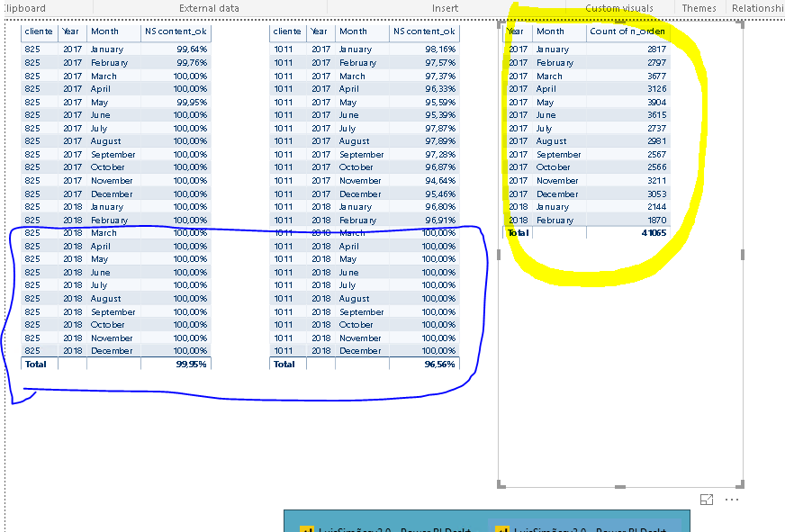Sort by NS content_ok header in the 1011 table

[x=424, y=31]
